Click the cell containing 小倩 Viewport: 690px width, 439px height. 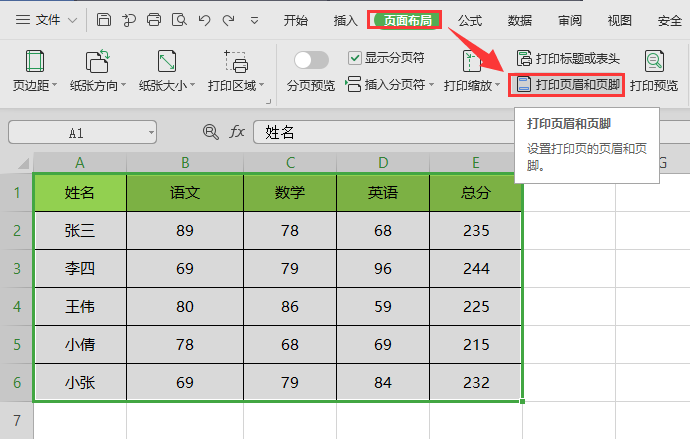pos(80,344)
